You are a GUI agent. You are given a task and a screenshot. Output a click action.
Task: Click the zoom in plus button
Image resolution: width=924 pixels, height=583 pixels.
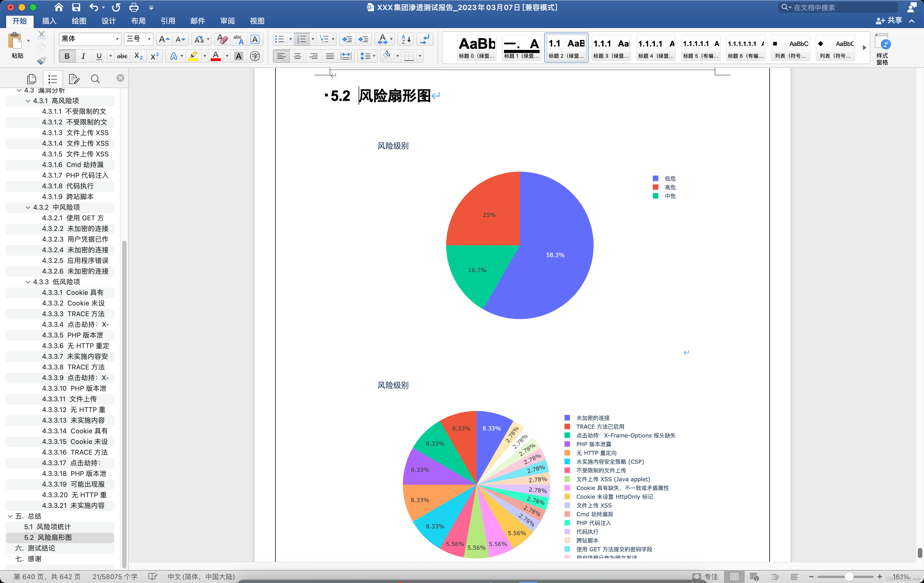(879, 577)
